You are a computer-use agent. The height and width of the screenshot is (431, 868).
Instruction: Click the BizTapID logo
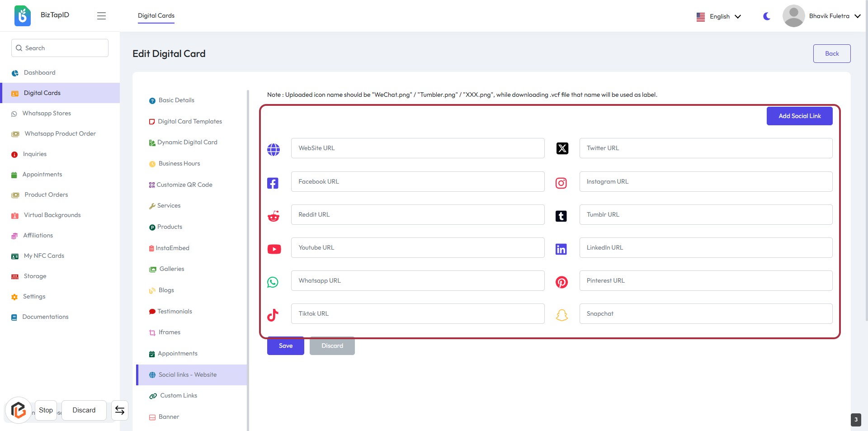click(x=23, y=16)
